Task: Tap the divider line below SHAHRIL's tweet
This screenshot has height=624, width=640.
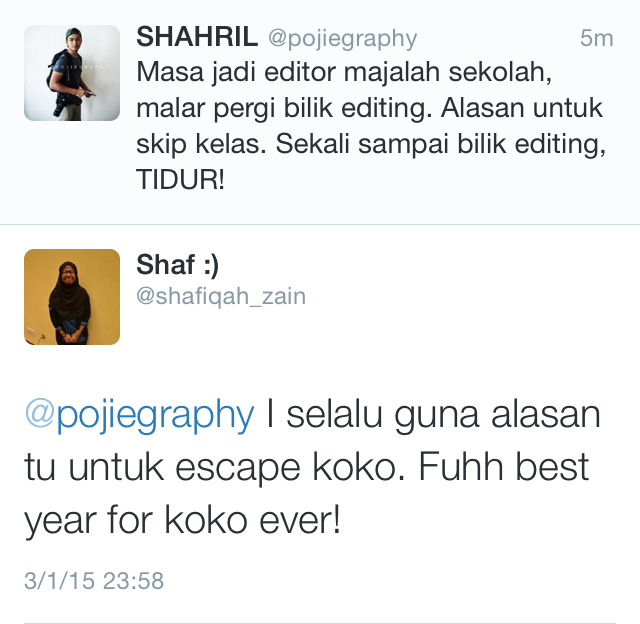Action: pyautogui.click(x=320, y=224)
